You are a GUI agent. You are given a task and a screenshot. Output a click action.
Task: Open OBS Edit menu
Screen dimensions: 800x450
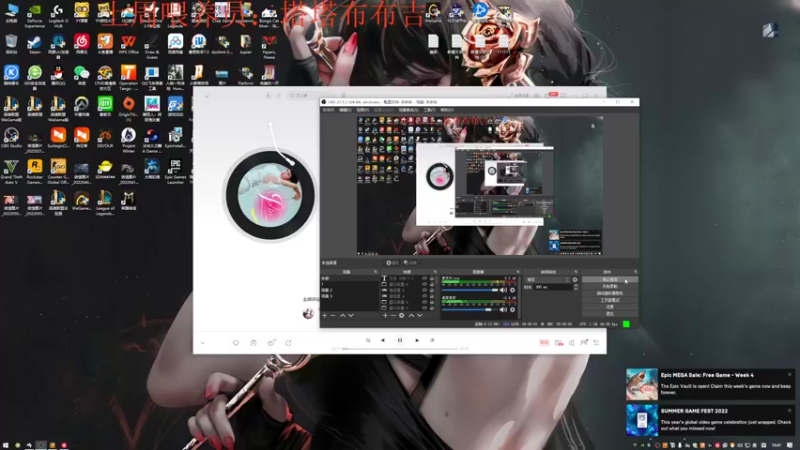click(x=345, y=110)
